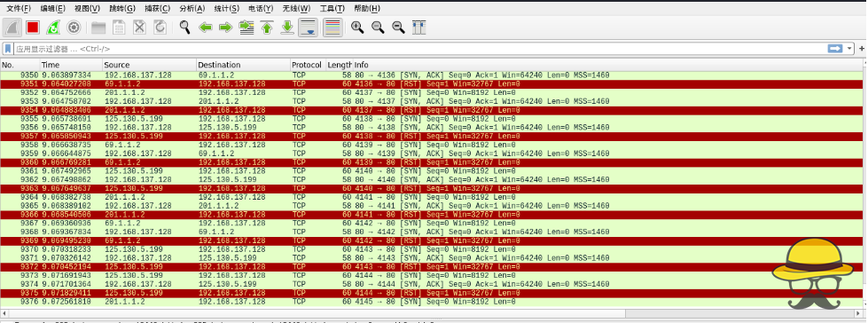Click the save capture file icon

pos(119,28)
